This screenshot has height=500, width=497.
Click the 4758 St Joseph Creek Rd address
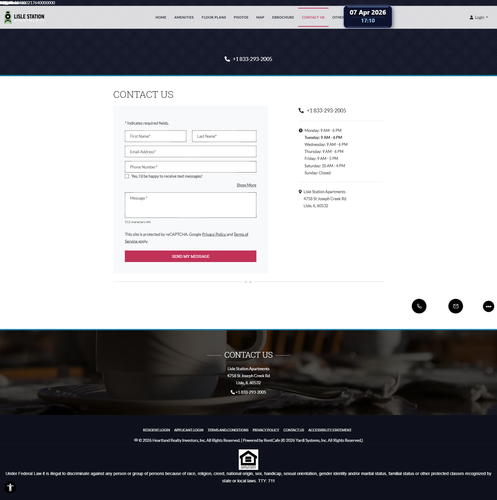pyautogui.click(x=325, y=199)
